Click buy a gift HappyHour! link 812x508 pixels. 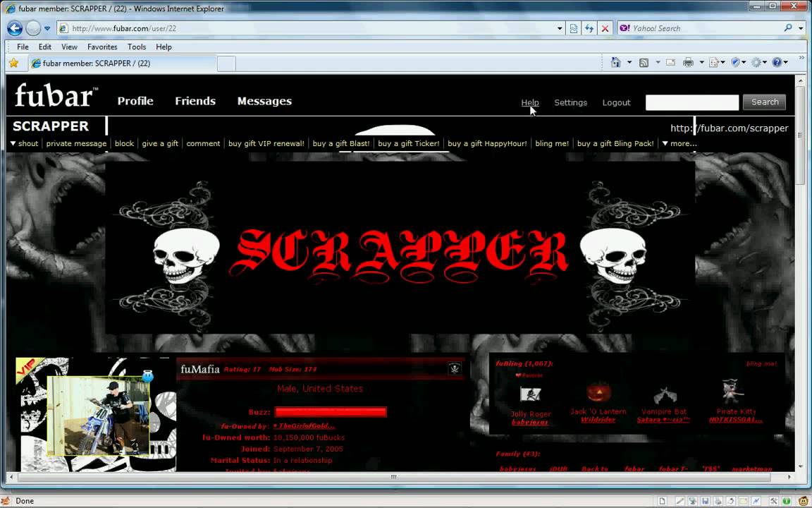[487, 144]
